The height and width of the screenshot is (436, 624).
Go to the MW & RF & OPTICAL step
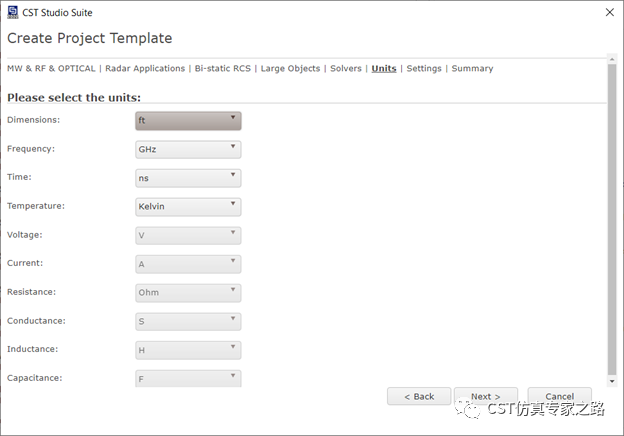(51, 68)
